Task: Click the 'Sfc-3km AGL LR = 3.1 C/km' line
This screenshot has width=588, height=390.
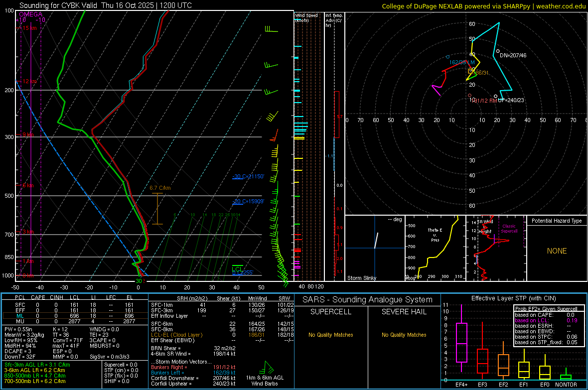Action: (x=37, y=365)
